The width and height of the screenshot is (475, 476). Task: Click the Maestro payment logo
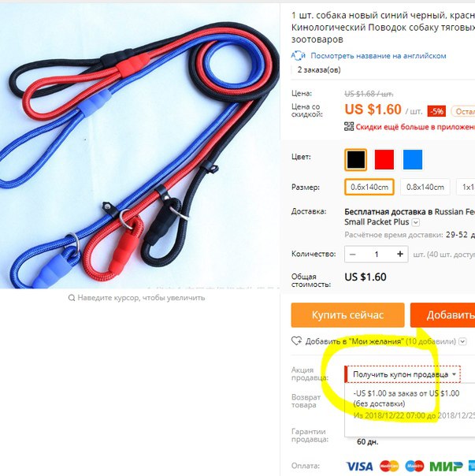(x=414, y=466)
